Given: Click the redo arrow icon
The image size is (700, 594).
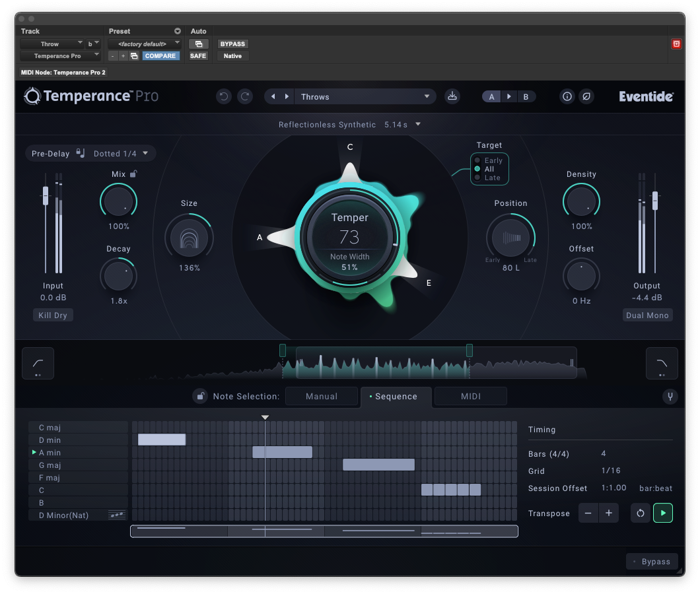Looking at the screenshot, I should click(x=245, y=97).
